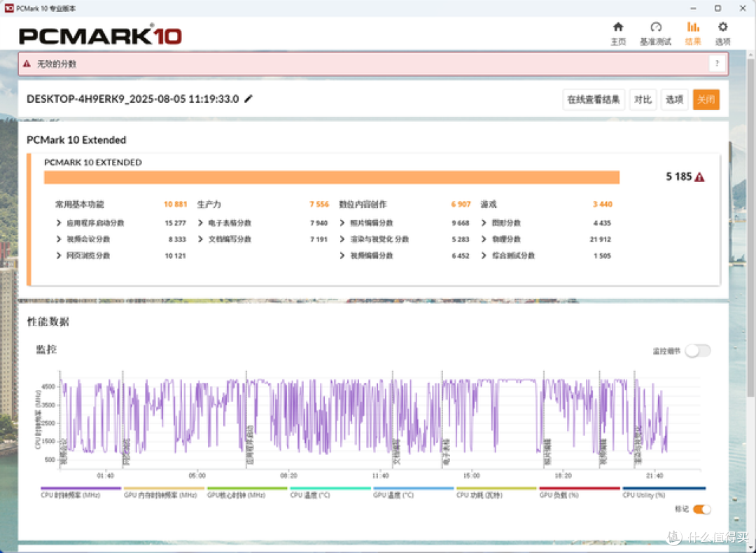Click the 游戏 score 3 440

click(x=602, y=204)
